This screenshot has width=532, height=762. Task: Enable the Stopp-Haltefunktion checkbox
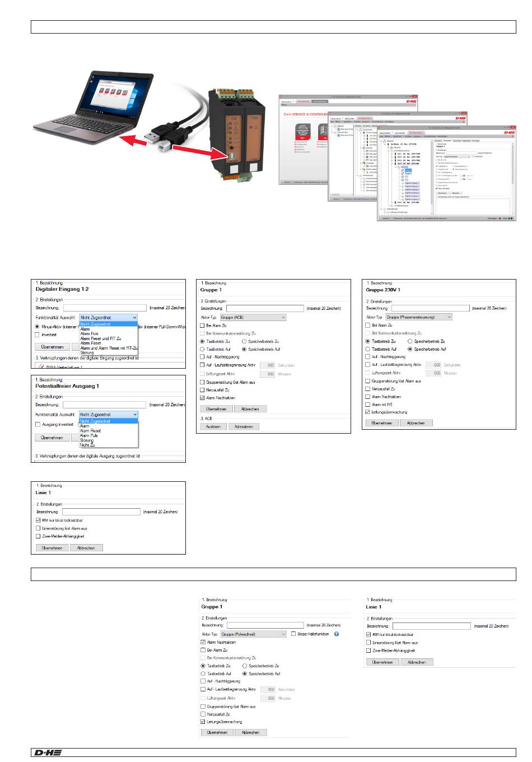[293, 634]
